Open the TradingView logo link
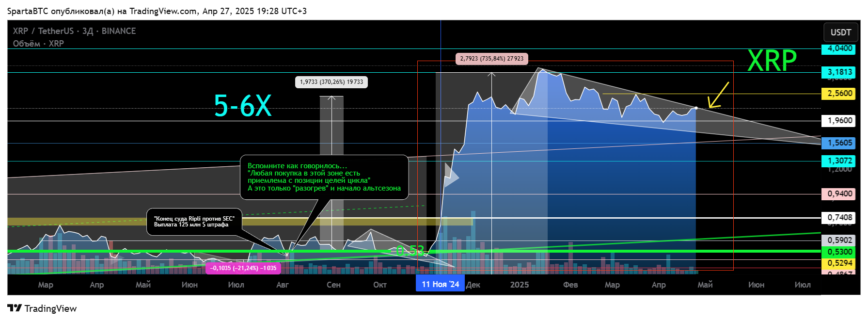868x321 pixels. pos(42,308)
